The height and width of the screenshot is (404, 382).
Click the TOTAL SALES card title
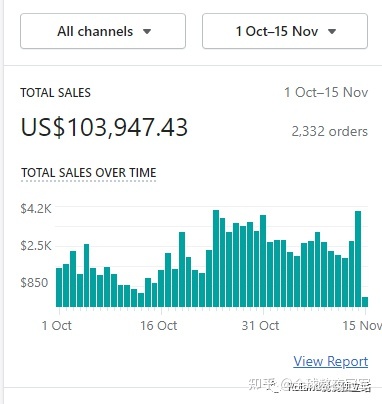55,93
